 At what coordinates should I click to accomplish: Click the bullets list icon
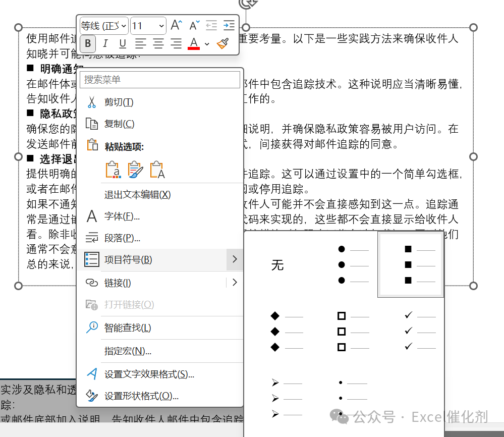[x=92, y=259]
